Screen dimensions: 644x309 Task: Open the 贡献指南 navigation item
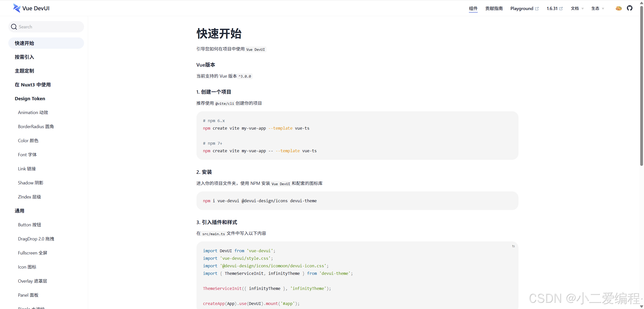click(x=494, y=9)
